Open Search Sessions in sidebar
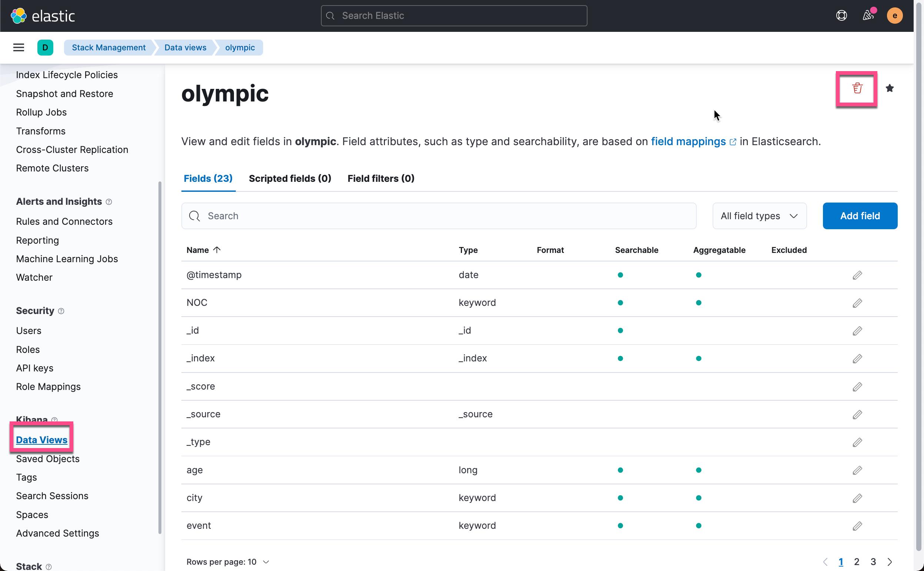 [x=52, y=495]
